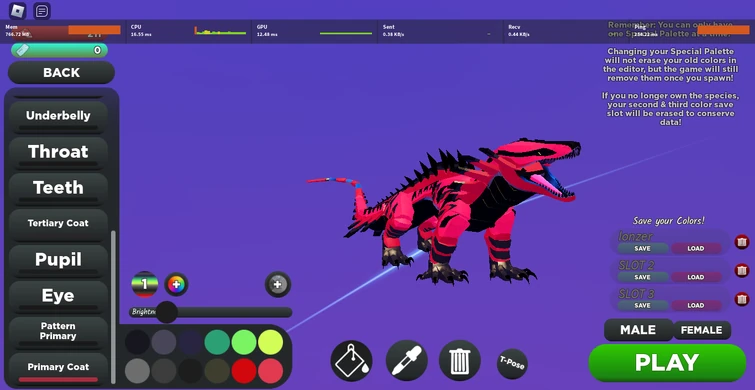Delete saved SLOT 3 colors
The image size is (755, 390).
(742, 299)
